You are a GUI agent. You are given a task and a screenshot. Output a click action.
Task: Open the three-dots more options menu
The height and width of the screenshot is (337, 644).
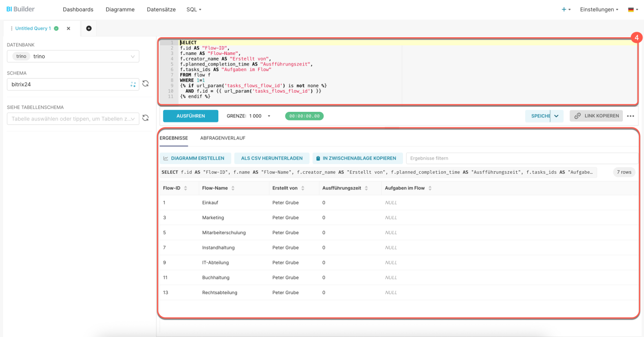(630, 116)
